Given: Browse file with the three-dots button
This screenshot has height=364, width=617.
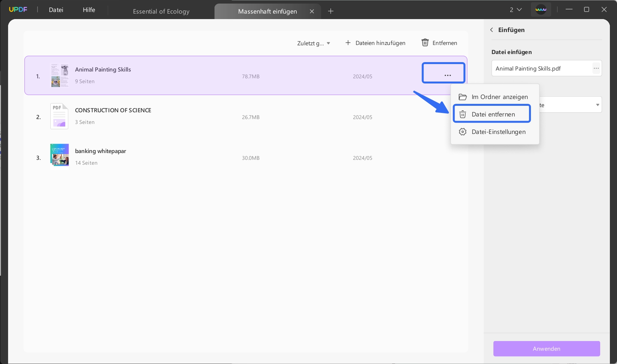Looking at the screenshot, I should 596,68.
